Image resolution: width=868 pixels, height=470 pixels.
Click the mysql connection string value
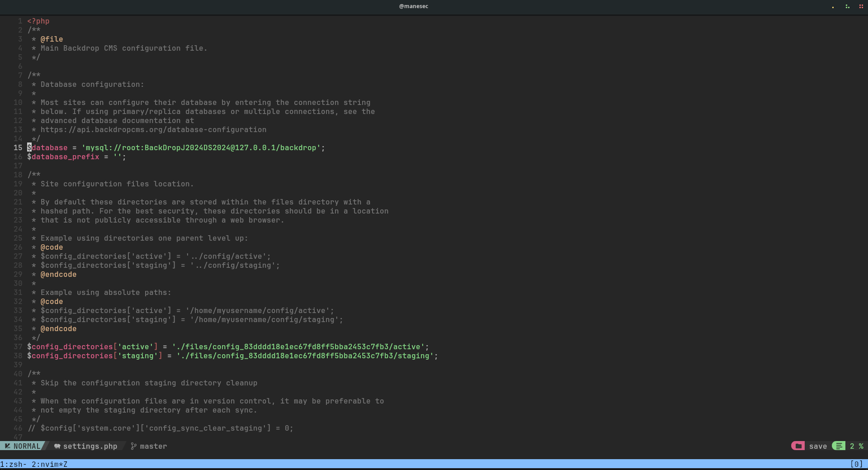click(201, 148)
